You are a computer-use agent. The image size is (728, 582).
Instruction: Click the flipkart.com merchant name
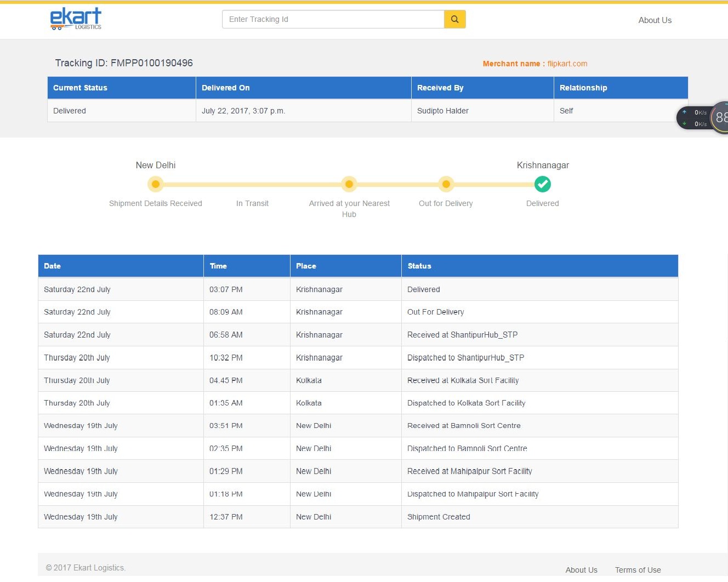pyautogui.click(x=567, y=64)
